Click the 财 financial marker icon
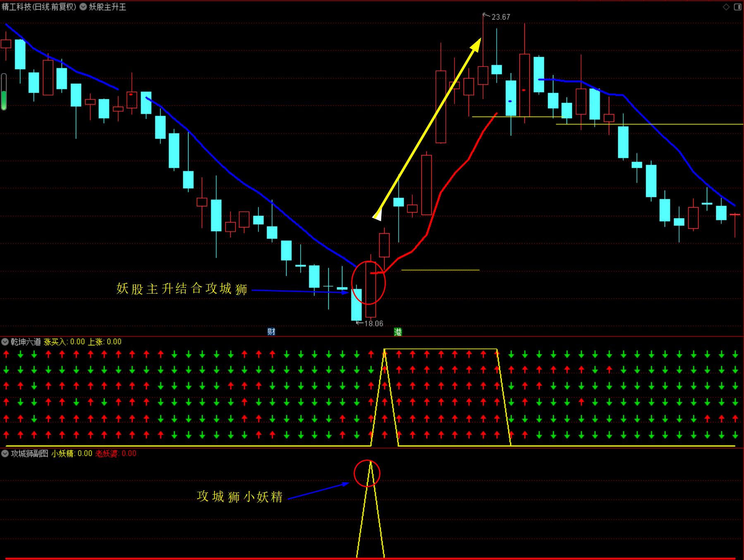The height and width of the screenshot is (560, 744). point(271,332)
